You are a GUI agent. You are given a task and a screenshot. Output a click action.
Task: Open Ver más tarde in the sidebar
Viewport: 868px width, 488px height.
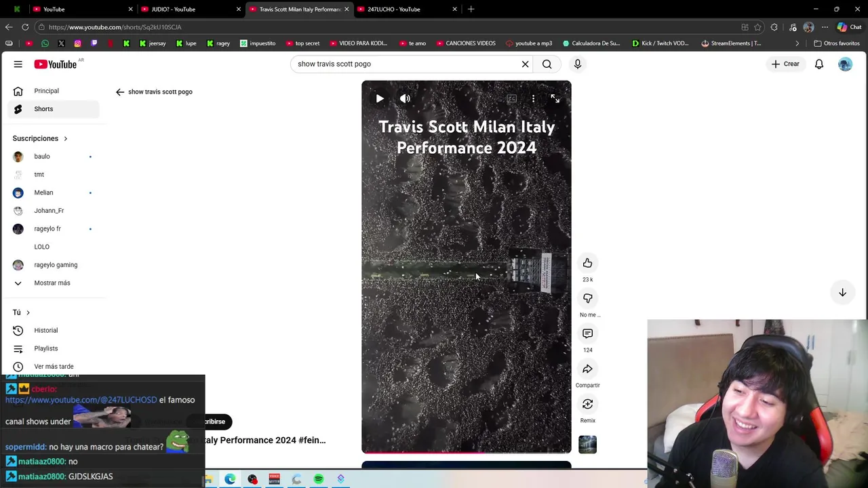[x=53, y=367]
